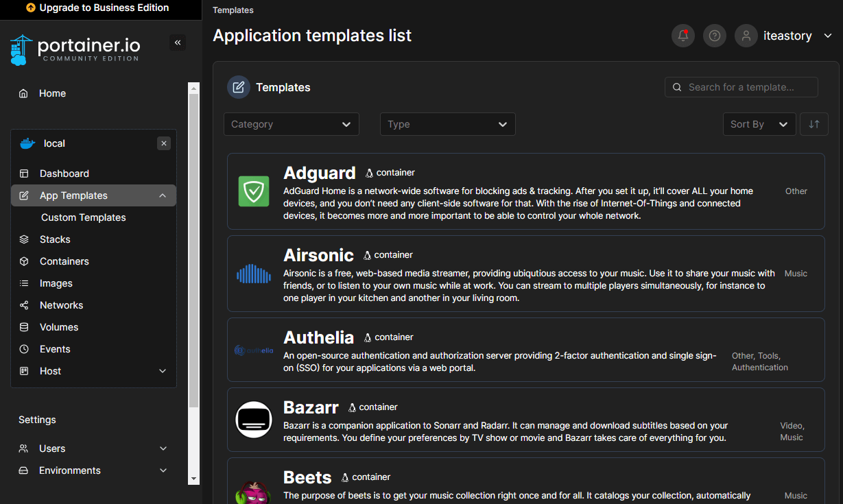The image size is (843, 504).
Task: Click the Other category tag on Adguard
Action: coord(796,191)
